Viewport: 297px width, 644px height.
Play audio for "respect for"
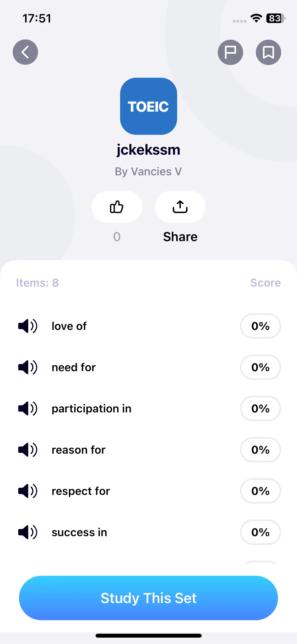[x=28, y=491]
